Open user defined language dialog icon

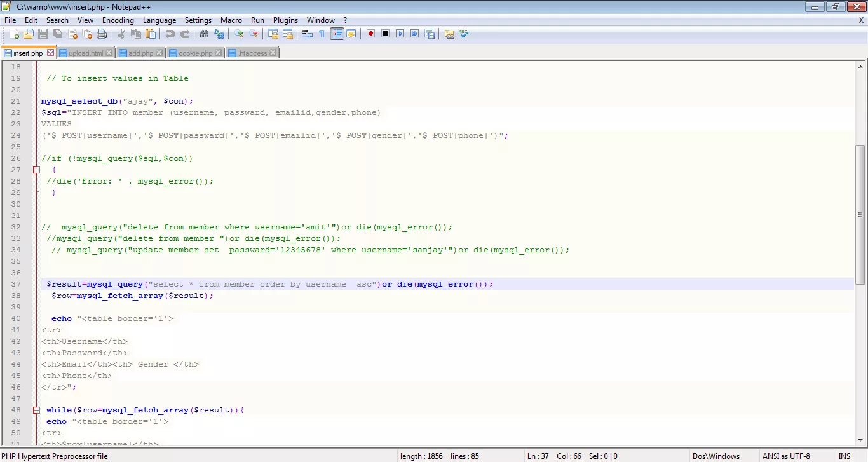[x=351, y=34]
